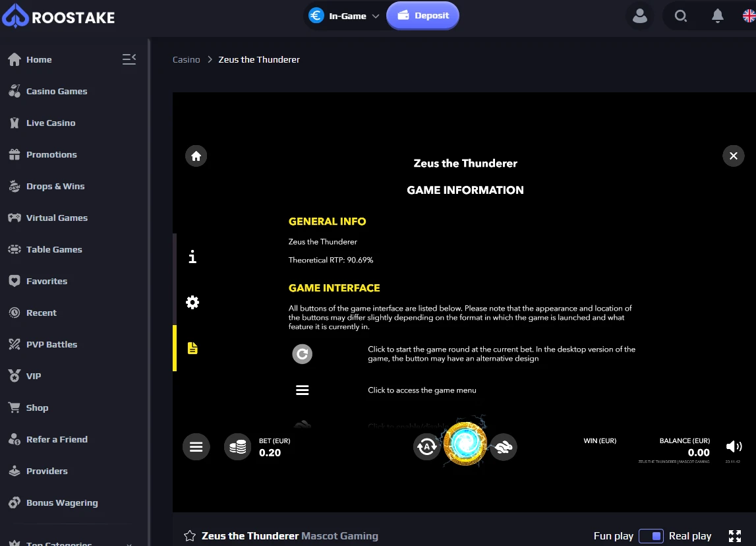Click the game home button
This screenshot has height=546, width=756.
196,156
